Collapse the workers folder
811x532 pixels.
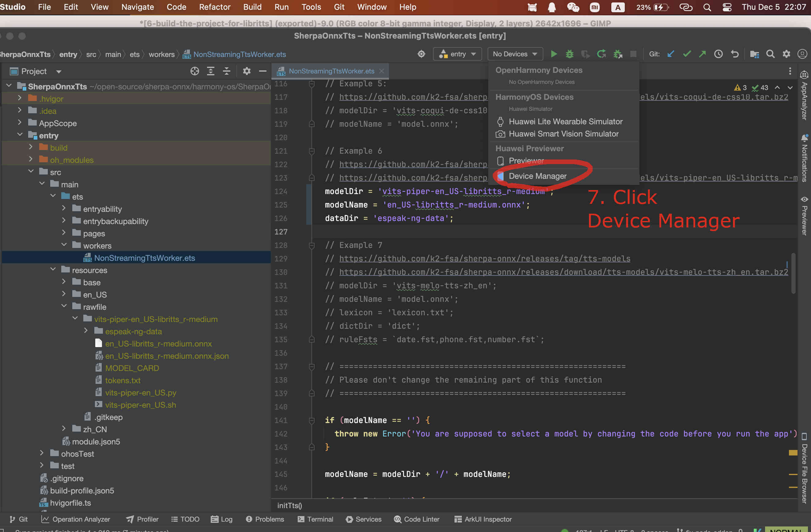[x=64, y=245]
